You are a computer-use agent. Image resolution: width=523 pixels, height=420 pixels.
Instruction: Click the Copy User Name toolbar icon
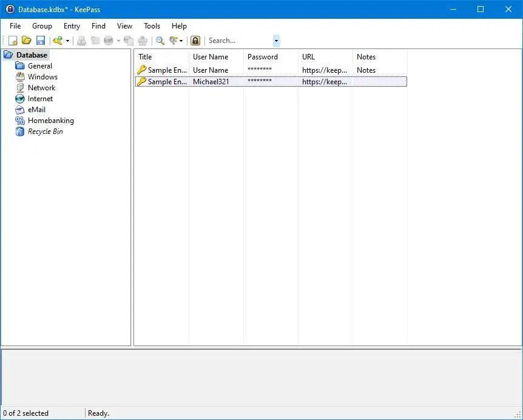(x=81, y=41)
